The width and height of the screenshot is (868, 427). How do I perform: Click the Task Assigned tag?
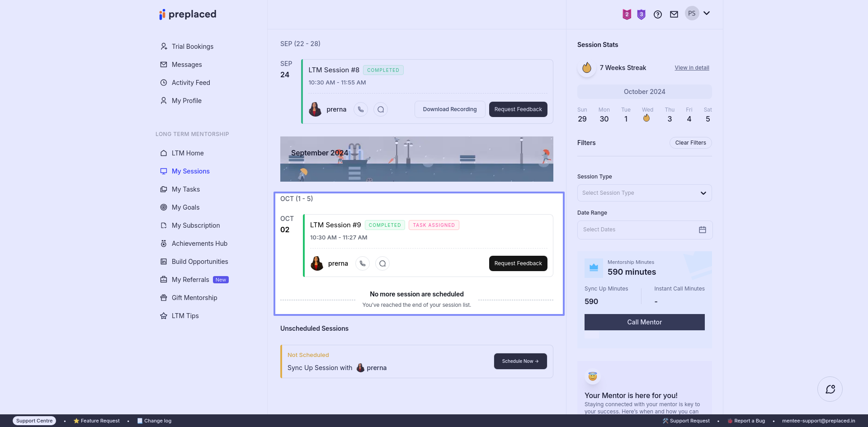[434, 225]
